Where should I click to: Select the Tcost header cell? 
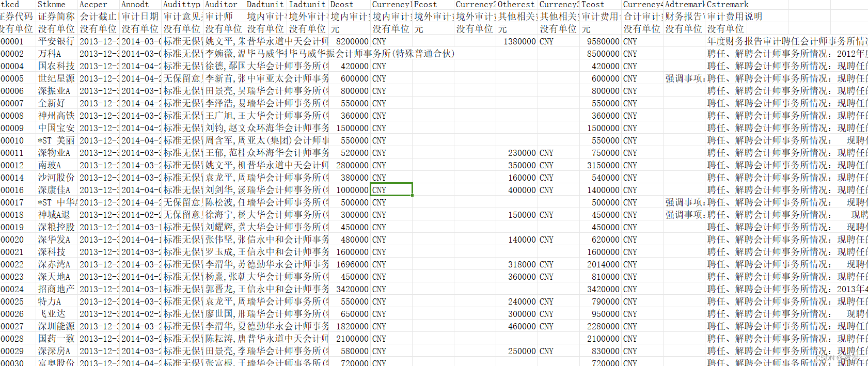pyautogui.click(x=601, y=4)
